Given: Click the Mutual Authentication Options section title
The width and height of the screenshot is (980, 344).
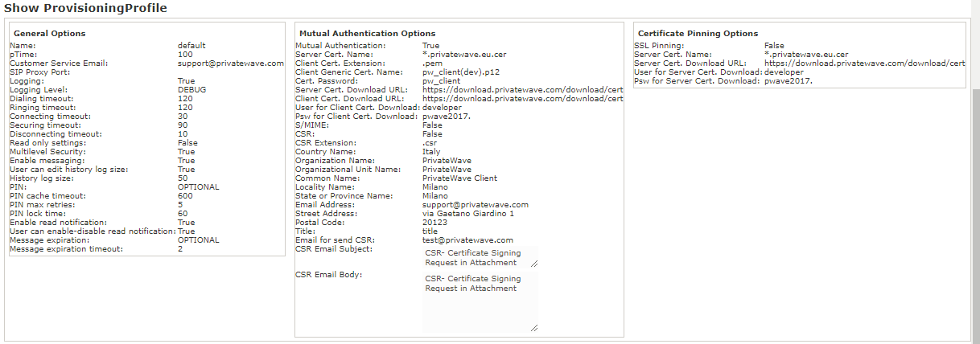Looking at the screenshot, I should 367,34.
